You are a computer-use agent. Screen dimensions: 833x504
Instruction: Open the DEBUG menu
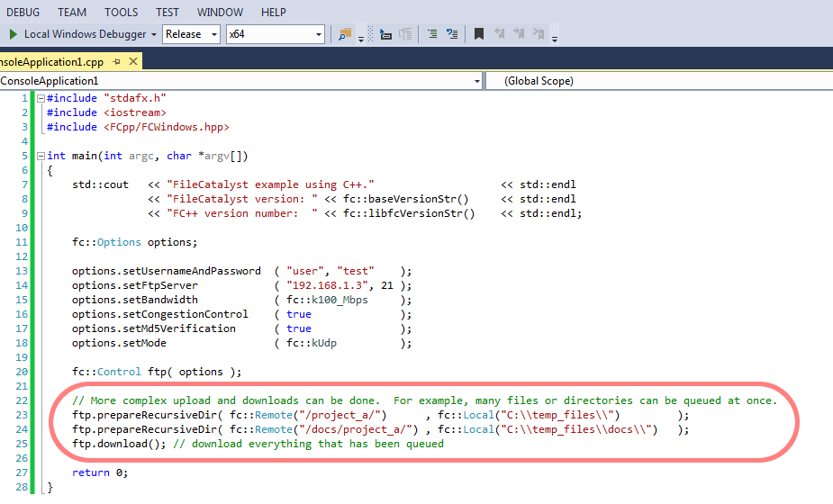(23, 12)
